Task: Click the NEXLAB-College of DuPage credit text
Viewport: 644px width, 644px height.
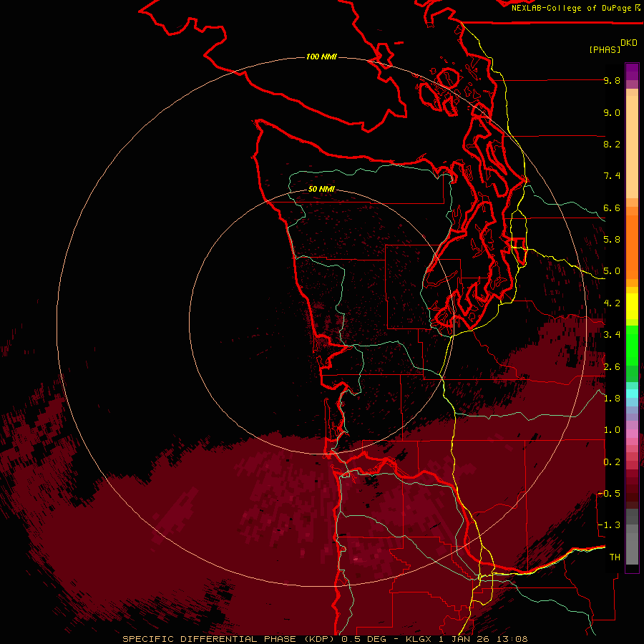Action: (x=572, y=8)
